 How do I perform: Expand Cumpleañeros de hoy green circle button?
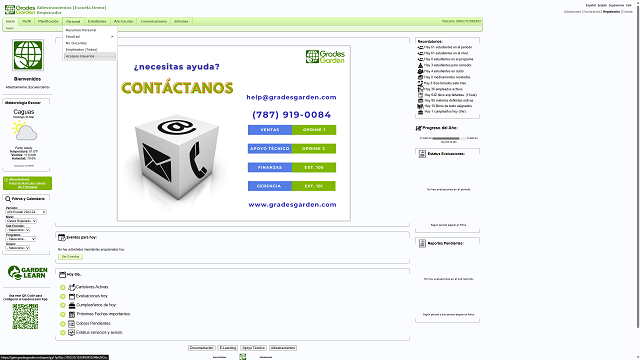pos(62,305)
